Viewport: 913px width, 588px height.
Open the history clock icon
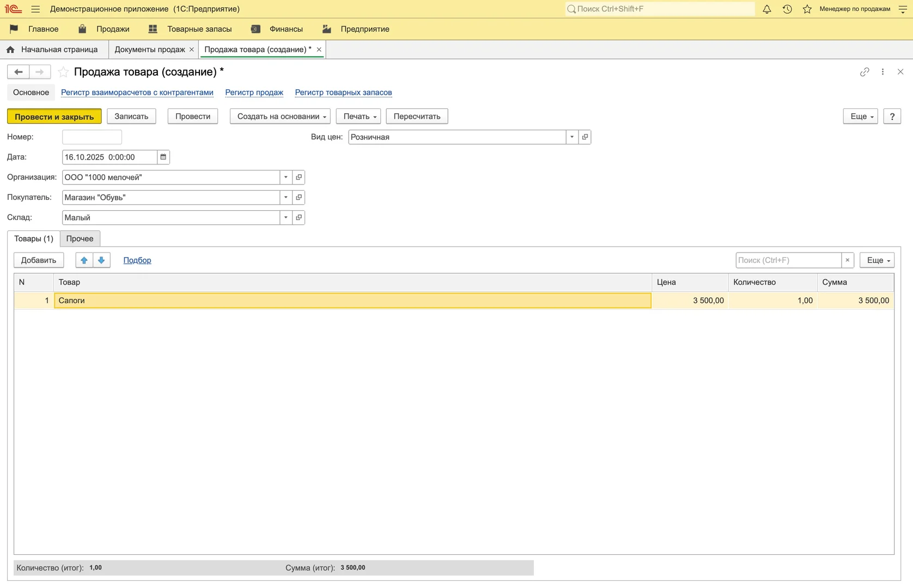pyautogui.click(x=787, y=9)
